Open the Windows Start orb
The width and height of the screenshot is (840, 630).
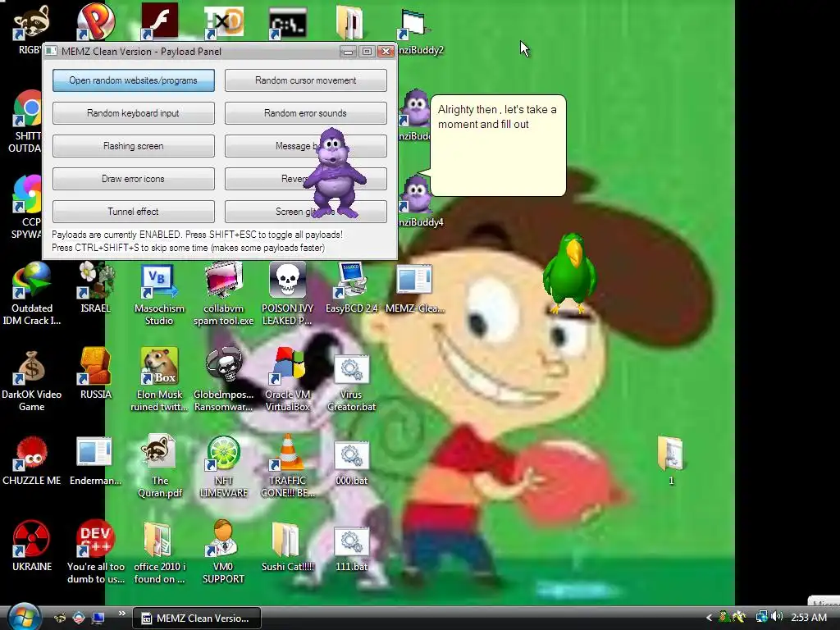(x=24, y=617)
